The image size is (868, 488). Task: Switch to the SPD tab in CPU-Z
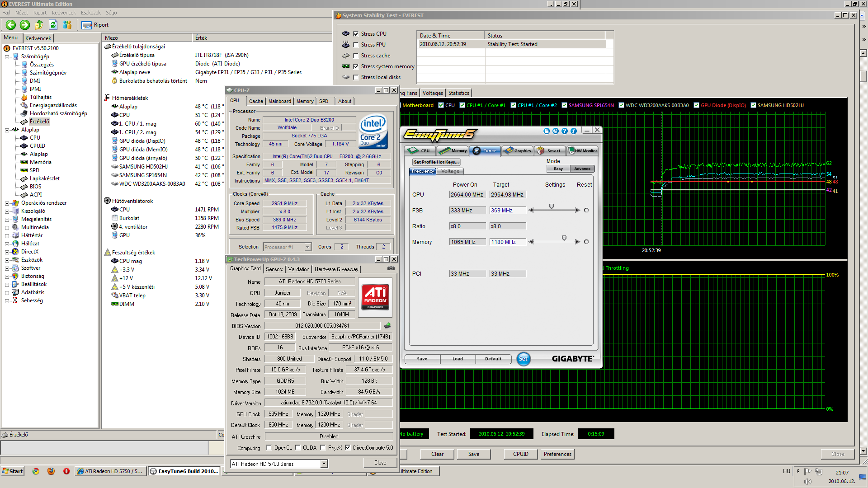pos(324,101)
